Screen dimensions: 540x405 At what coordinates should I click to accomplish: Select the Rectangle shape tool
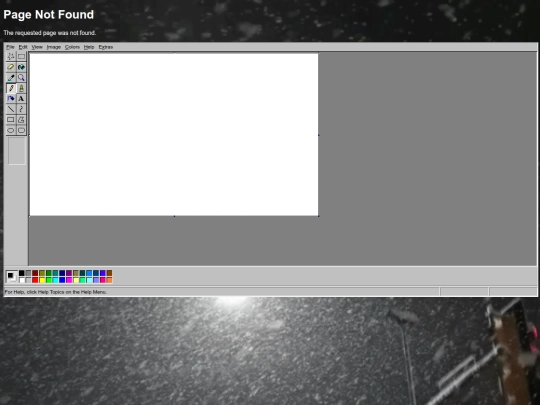[11, 120]
